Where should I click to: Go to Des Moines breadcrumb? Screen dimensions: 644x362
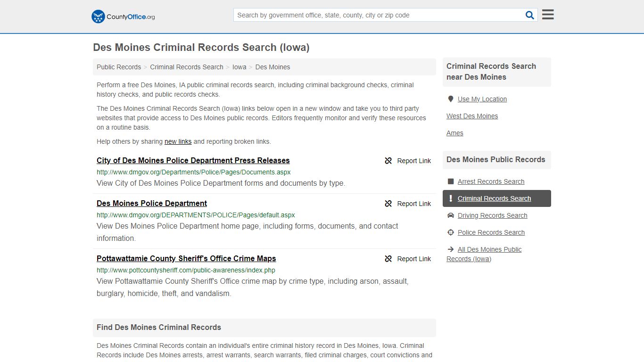click(272, 67)
